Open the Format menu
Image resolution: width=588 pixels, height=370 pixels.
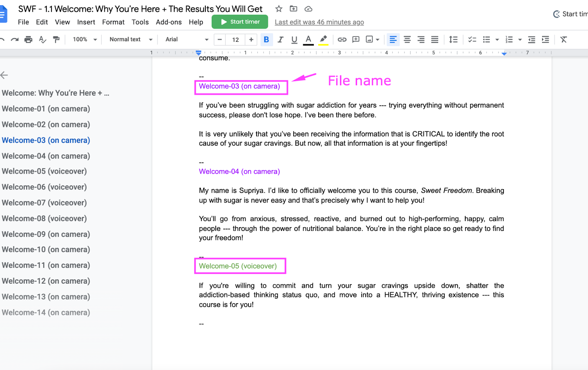click(x=113, y=22)
